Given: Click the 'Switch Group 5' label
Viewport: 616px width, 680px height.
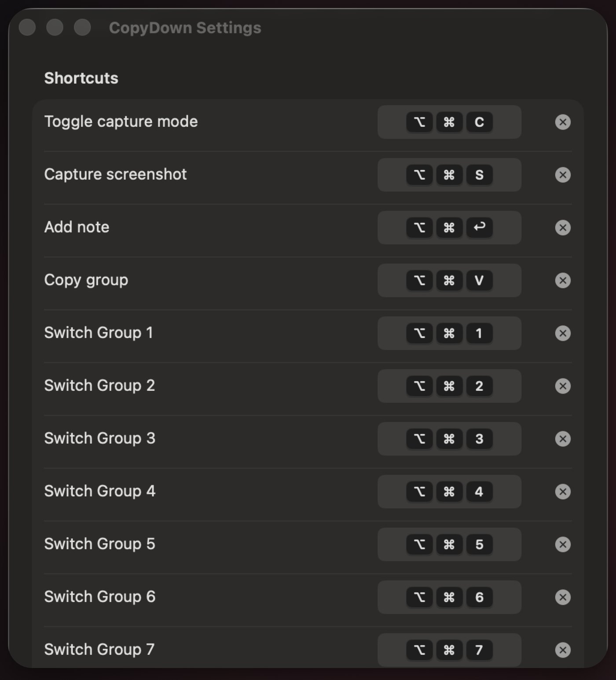Looking at the screenshot, I should pos(100,544).
